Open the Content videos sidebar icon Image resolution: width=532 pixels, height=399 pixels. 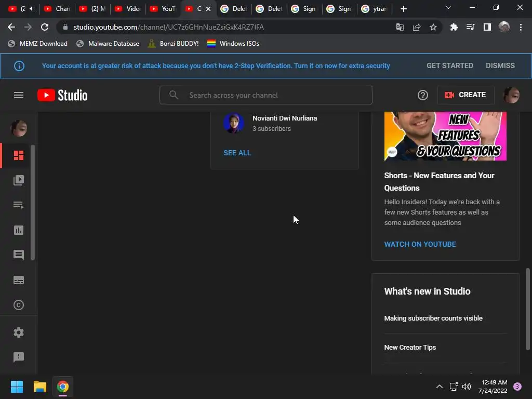tap(19, 180)
